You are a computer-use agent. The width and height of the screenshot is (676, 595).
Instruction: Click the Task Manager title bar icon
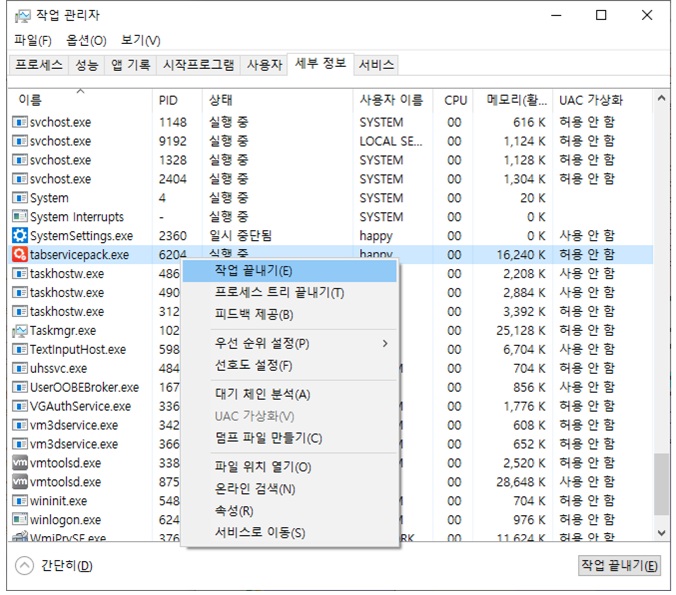tap(22, 16)
